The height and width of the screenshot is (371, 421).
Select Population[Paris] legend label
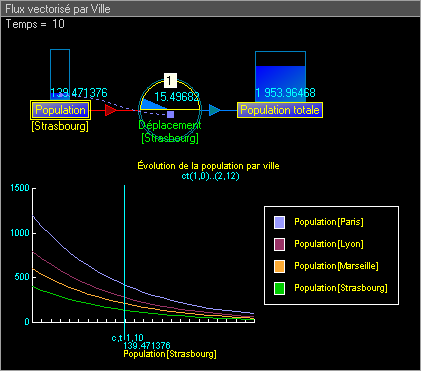329,222
